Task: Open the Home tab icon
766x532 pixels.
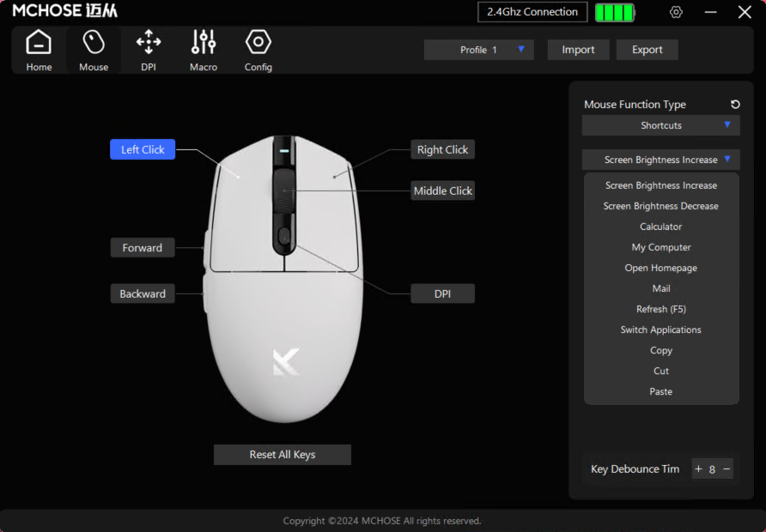Action: point(39,42)
